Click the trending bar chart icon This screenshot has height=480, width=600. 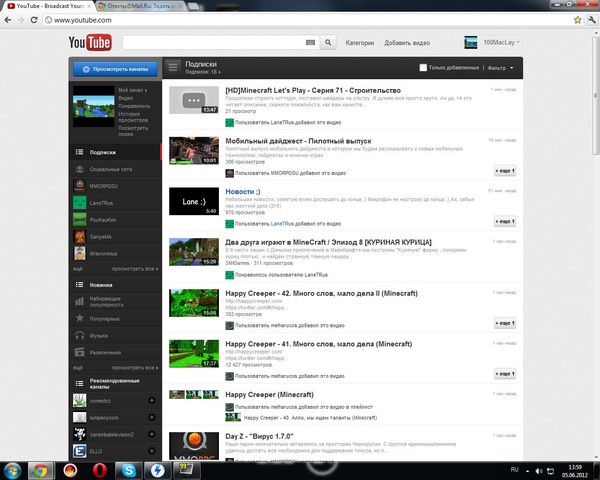(80, 302)
